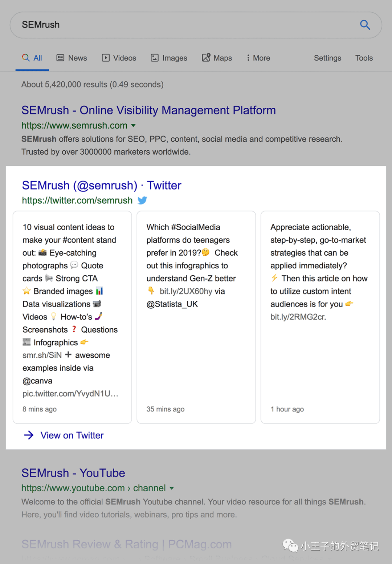Click the bit.ly/2UX60hy link in tweet

click(186, 291)
